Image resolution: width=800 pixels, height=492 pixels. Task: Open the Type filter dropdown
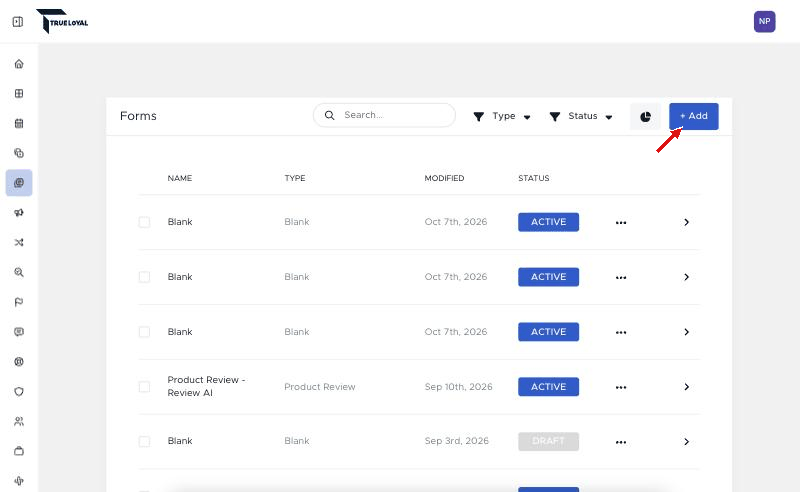[502, 116]
